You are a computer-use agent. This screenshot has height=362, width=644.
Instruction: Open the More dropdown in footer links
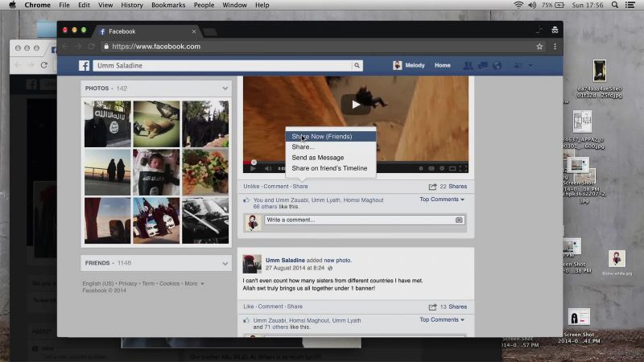coord(194,284)
